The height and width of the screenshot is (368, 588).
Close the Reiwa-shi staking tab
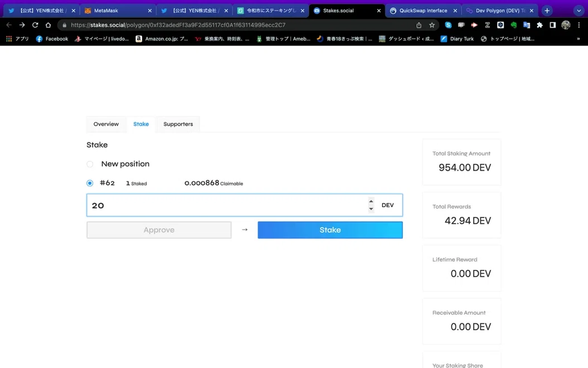(x=302, y=11)
